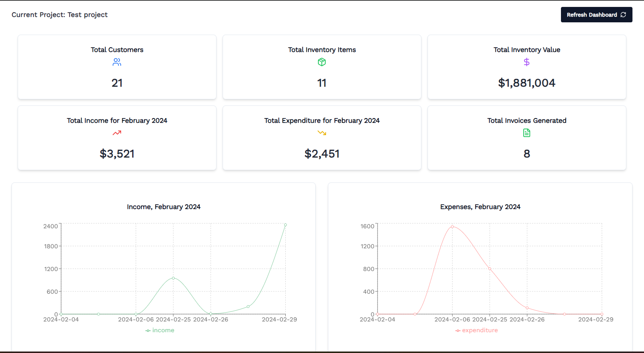644x353 pixels.
Task: Click the yellow downward trend icon
Action: (322, 133)
